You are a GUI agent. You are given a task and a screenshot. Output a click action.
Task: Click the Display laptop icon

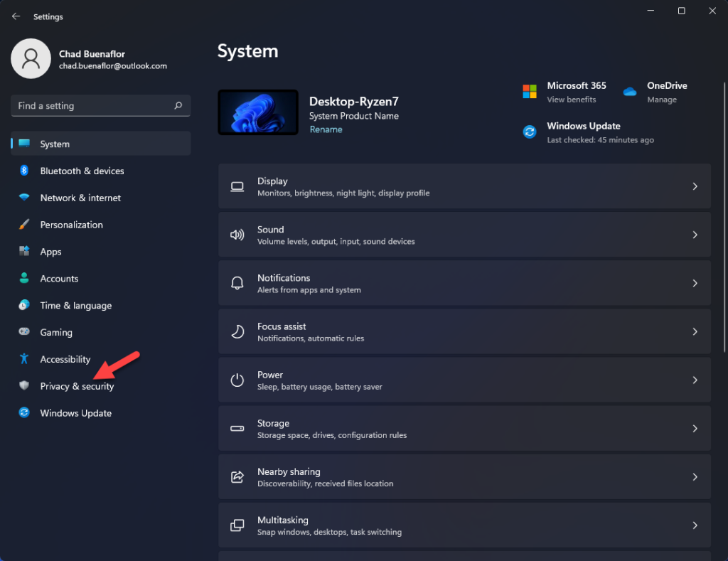coord(237,187)
